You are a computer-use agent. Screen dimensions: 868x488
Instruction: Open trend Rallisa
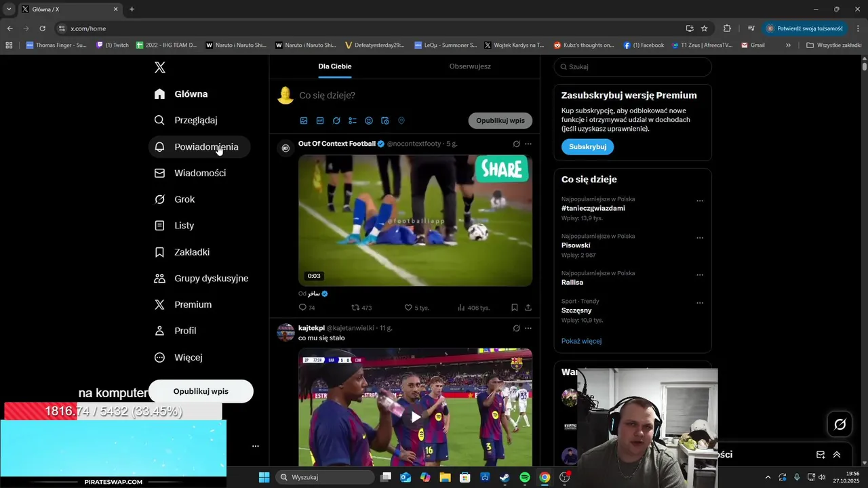pyautogui.click(x=572, y=283)
